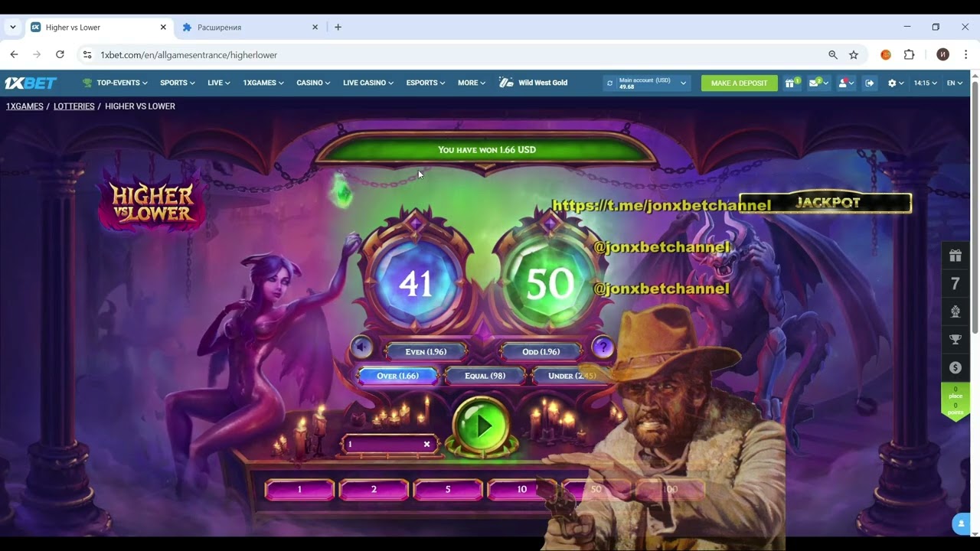Reload the browser page
The height and width of the screenshot is (551, 980).
point(60,54)
